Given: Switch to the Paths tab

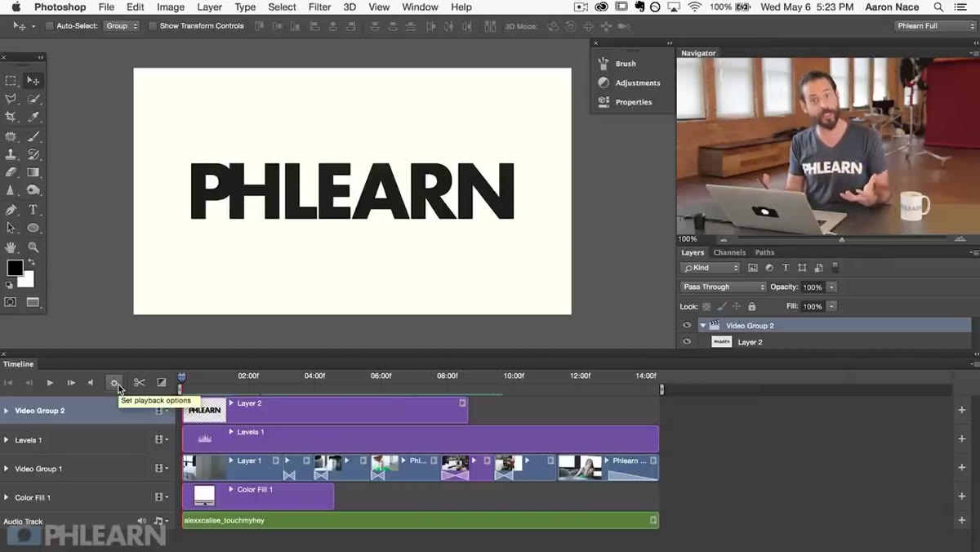Looking at the screenshot, I should pos(764,252).
